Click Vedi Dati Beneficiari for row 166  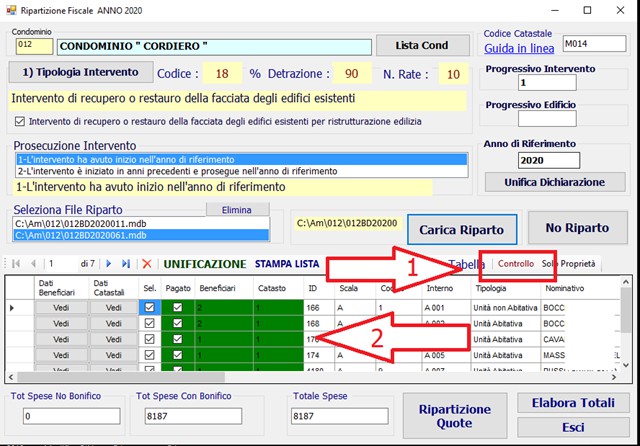[61, 308]
